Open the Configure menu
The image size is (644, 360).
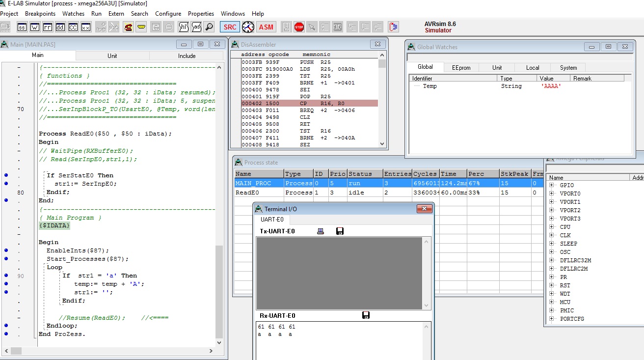[168, 14]
